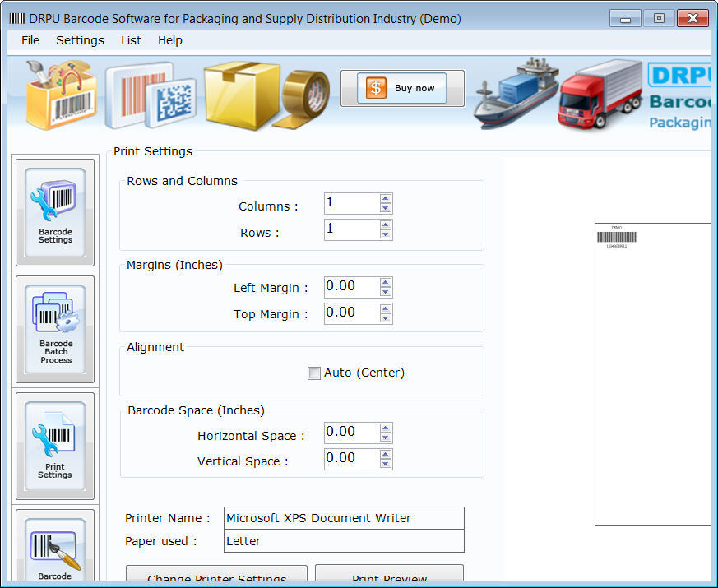This screenshot has height=588, width=718.
Task: Click the linear and 2D barcode cards icon
Action: (x=151, y=95)
